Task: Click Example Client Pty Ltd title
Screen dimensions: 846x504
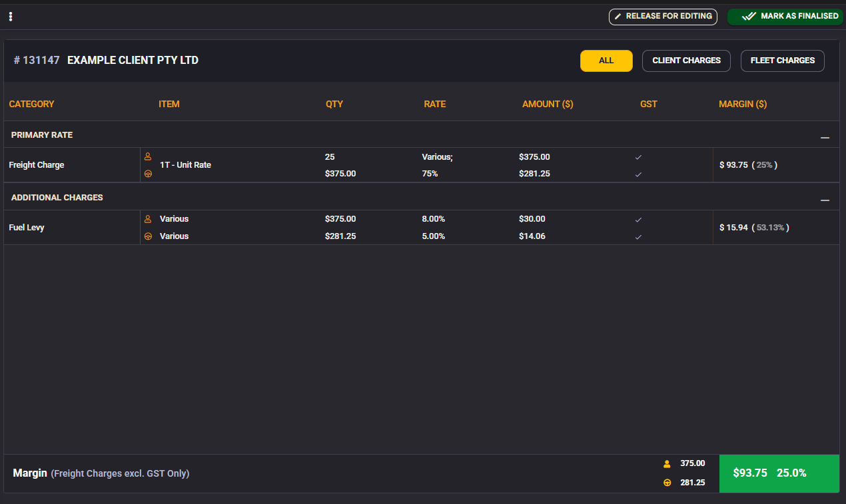Action: pos(133,61)
